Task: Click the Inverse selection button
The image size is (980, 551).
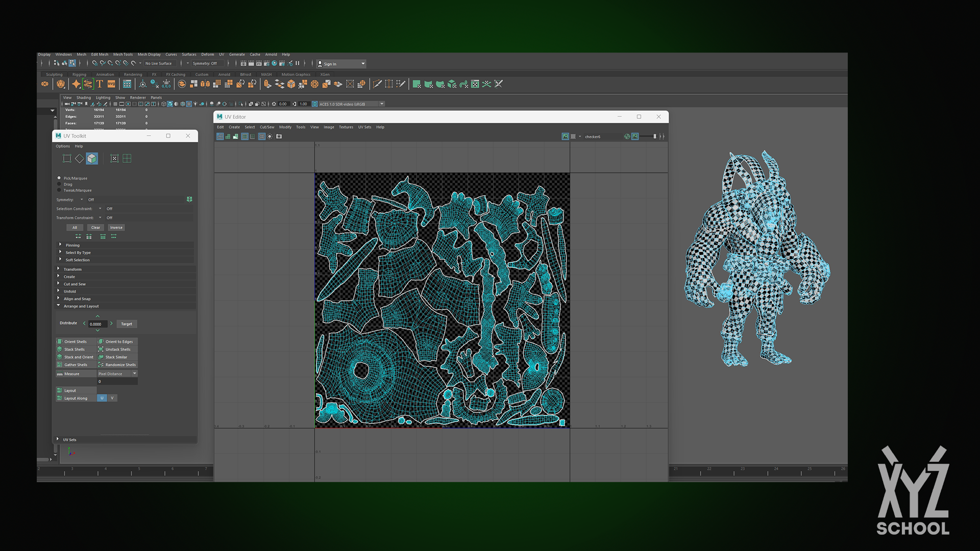Action: coord(116,228)
